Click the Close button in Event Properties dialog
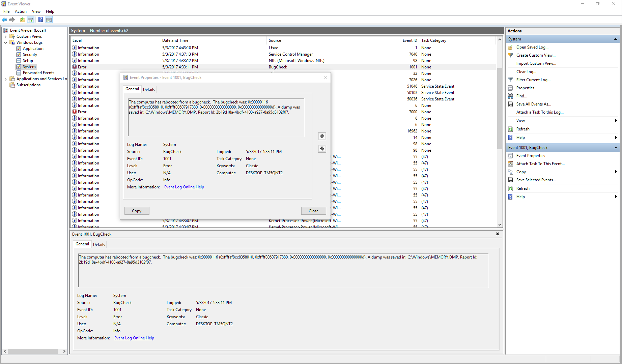Screen dimensions: 622x364 coord(313,211)
